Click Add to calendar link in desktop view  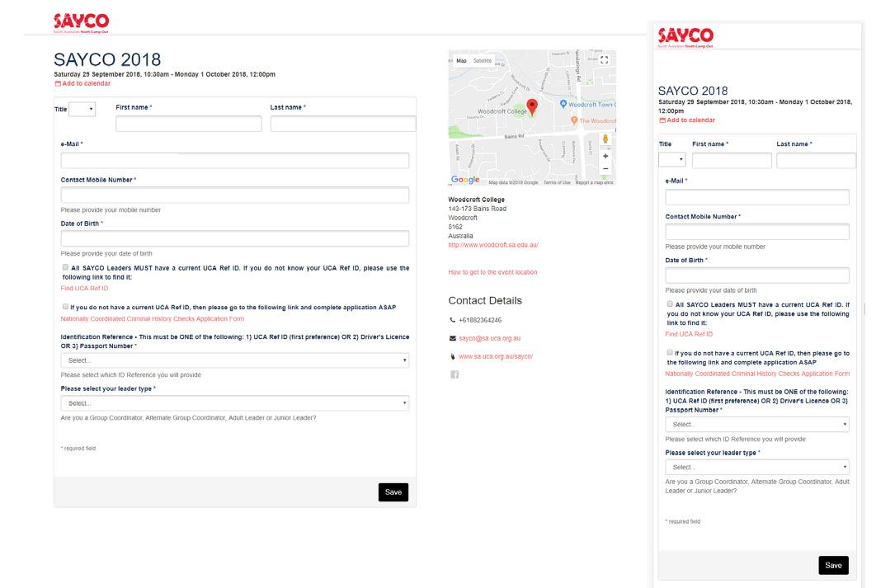82,83
